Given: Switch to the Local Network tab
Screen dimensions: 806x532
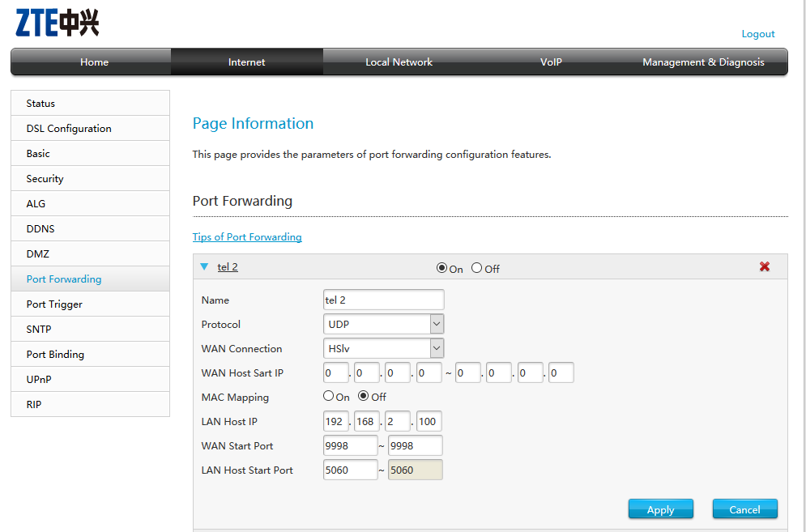Looking at the screenshot, I should point(399,62).
